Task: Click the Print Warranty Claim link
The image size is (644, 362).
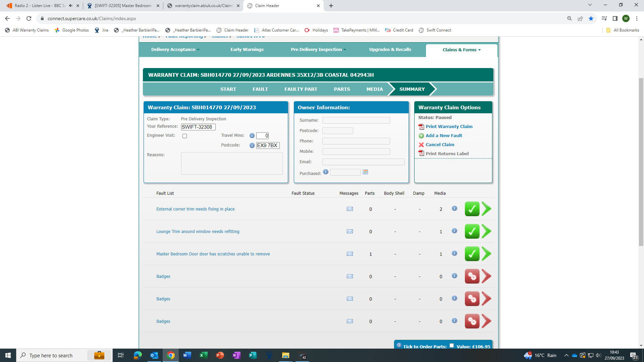Action: click(x=449, y=127)
